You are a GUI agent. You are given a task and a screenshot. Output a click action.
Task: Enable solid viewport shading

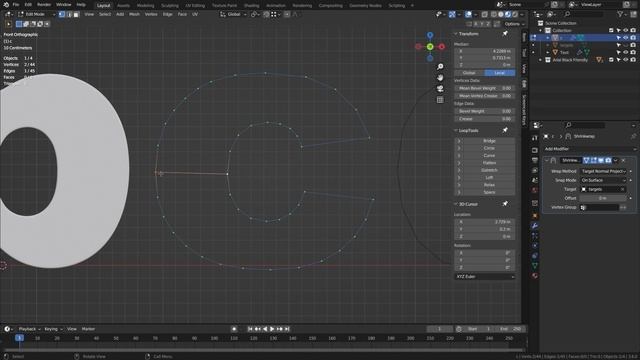(x=501, y=14)
